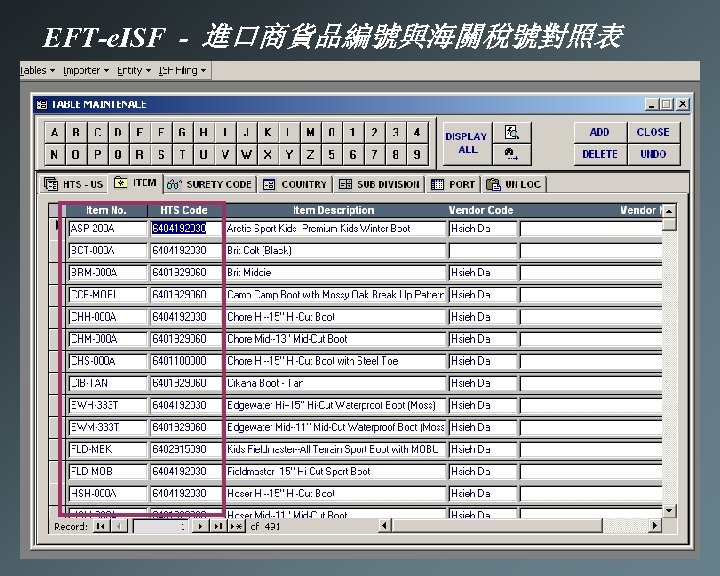Click HTS code 6401100000 for CHS-000A
Image resolution: width=720 pixels, height=576 pixels.
[186, 361]
